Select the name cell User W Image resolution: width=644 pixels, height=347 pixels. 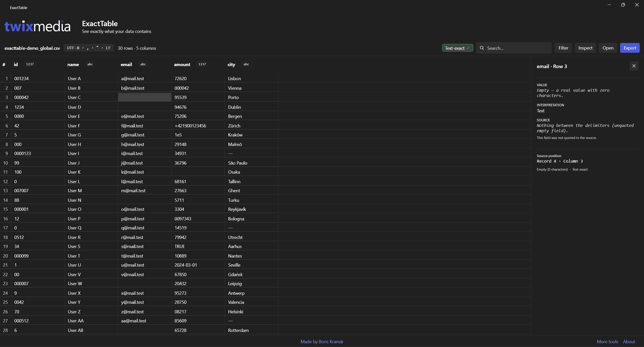91,283
